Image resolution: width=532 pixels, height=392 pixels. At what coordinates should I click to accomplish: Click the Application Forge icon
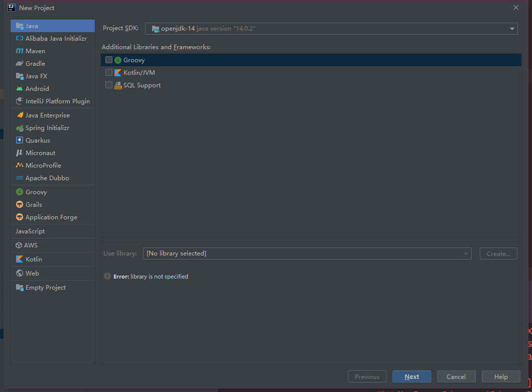[20, 217]
